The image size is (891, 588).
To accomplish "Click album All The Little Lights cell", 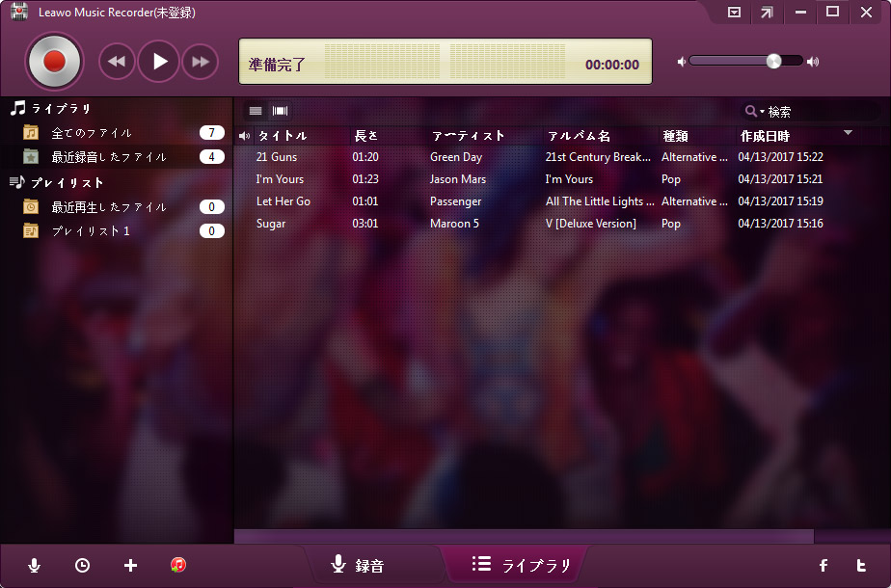I will point(600,201).
